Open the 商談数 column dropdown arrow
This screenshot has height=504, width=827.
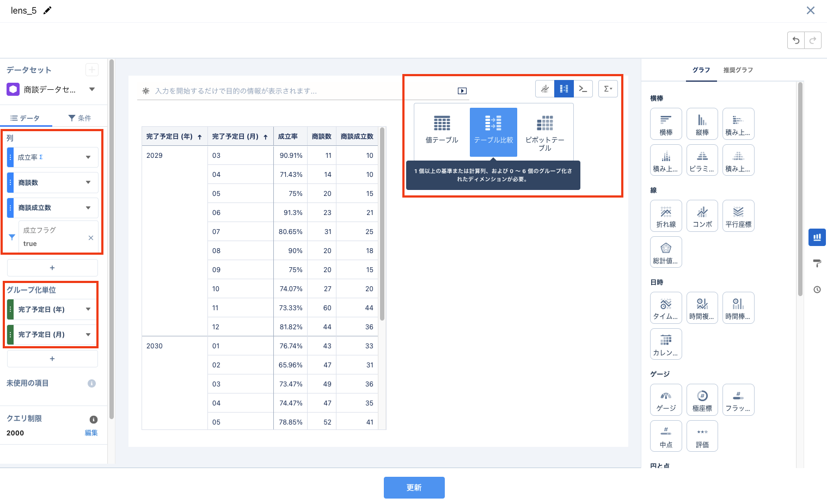point(88,182)
